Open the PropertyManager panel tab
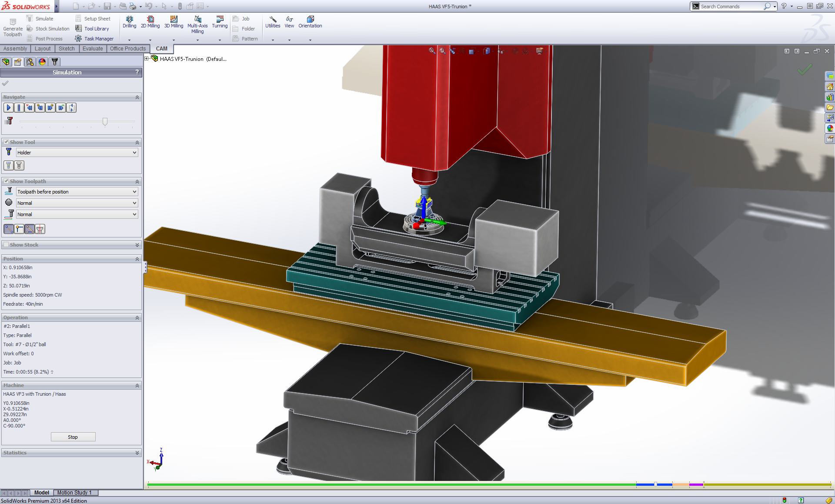The width and height of the screenshot is (835, 504). tap(18, 62)
